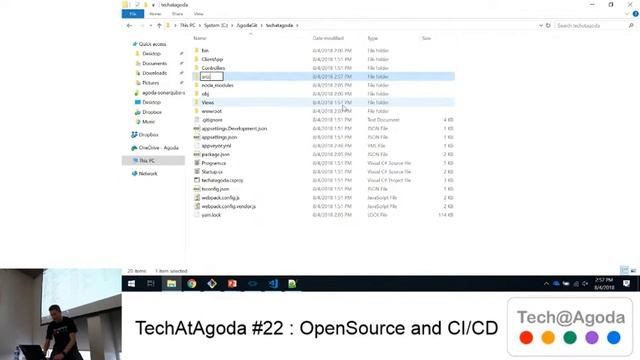Open Downloads in navigation pane
Viewport: 640px width, 360px height.
click(x=154, y=73)
